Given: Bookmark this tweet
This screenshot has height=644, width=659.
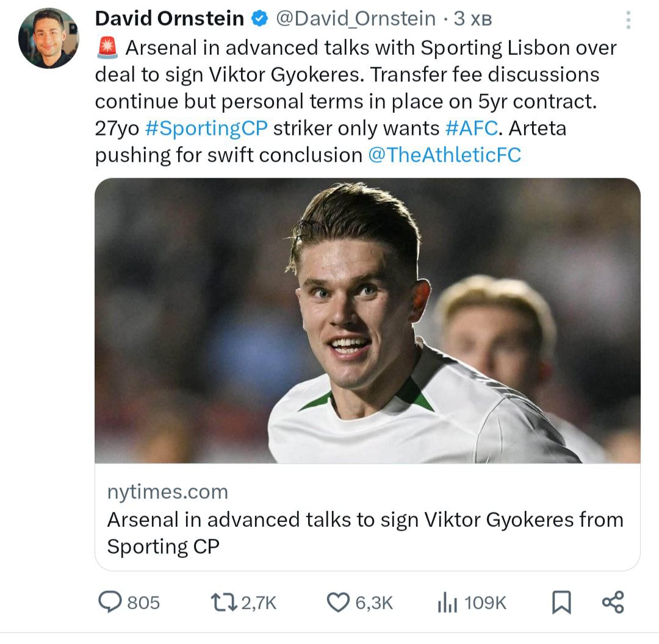Looking at the screenshot, I should coord(561,603).
